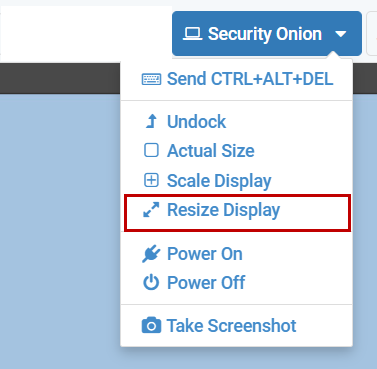This screenshot has width=377, height=369.
Task: Choose Power Off from the dropdown
Action: (236, 283)
